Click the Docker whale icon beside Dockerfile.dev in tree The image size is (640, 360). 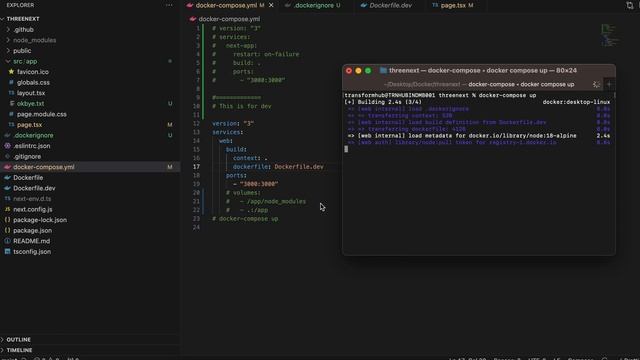7,188
